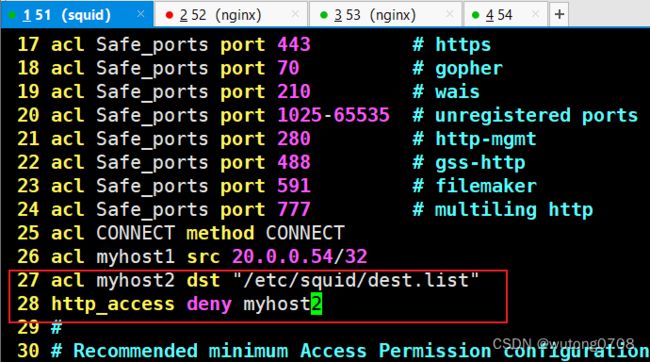650x362 pixels.
Task: Switch to the 2 52 (nginx) tab
Action: pyautogui.click(x=230, y=15)
